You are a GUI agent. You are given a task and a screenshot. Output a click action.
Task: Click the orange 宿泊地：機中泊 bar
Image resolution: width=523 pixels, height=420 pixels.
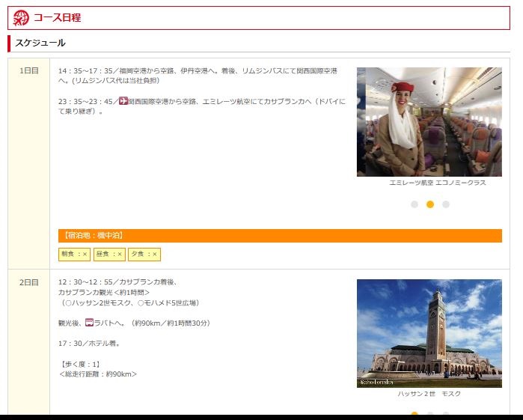pos(280,236)
